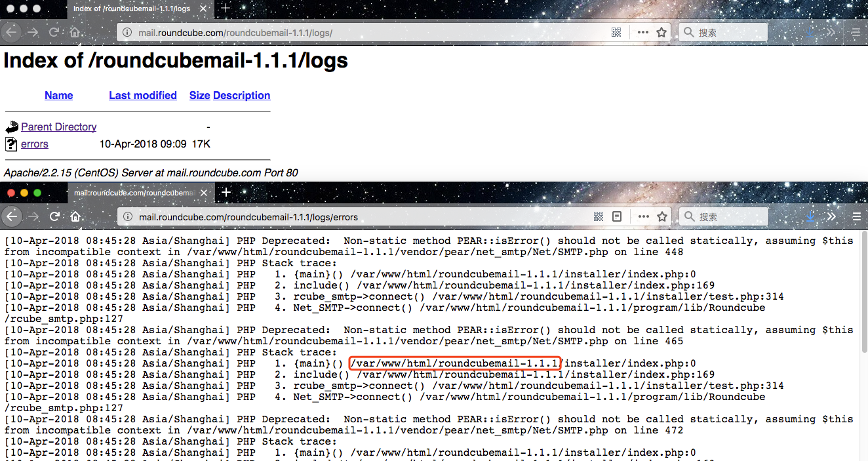This screenshot has height=461, width=868.
Task: Reload the lower errors log page
Action: pyautogui.click(x=54, y=216)
